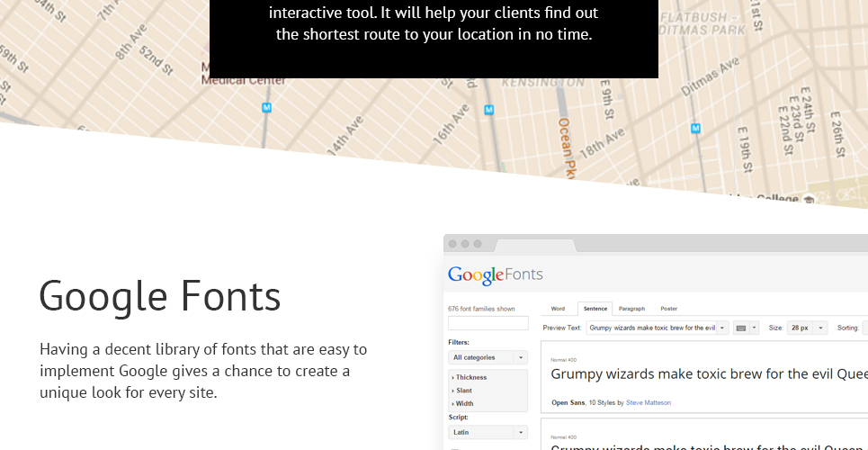Click the 'Filters:' label in sidebar

(459, 343)
